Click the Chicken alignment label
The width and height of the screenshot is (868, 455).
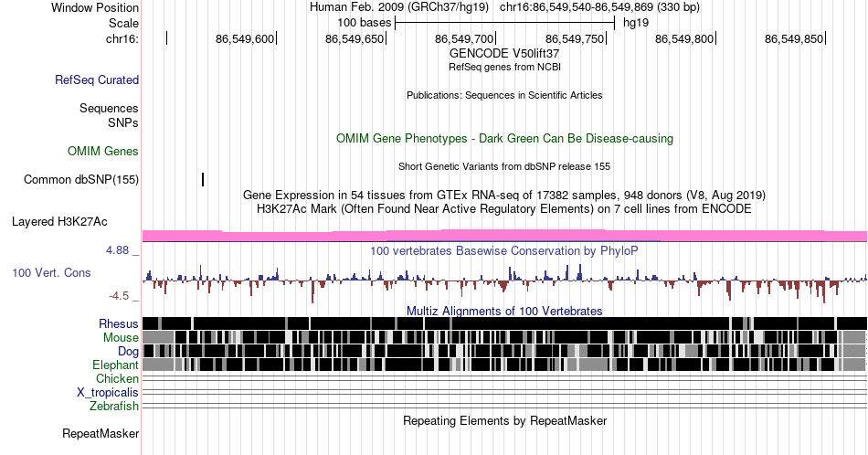[117, 378]
